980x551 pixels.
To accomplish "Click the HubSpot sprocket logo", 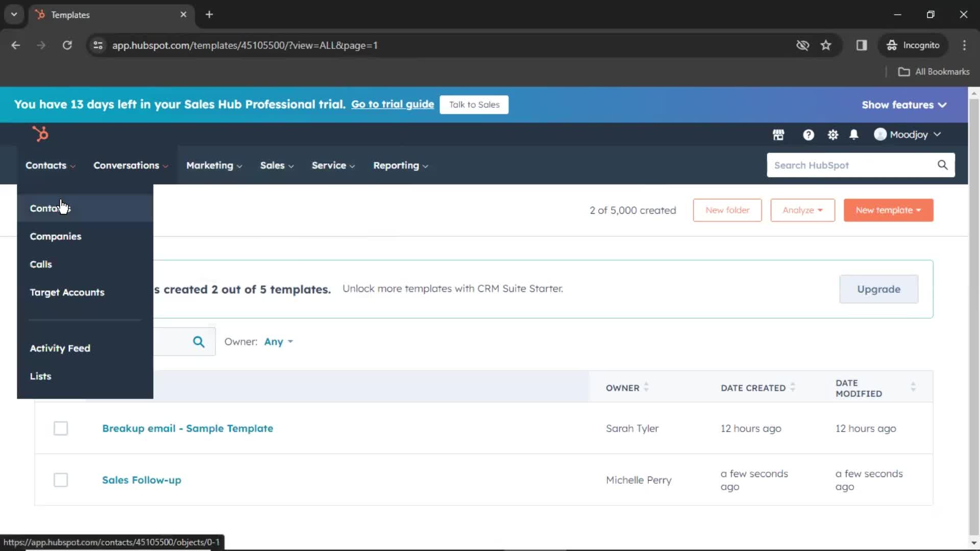I will tap(40, 134).
